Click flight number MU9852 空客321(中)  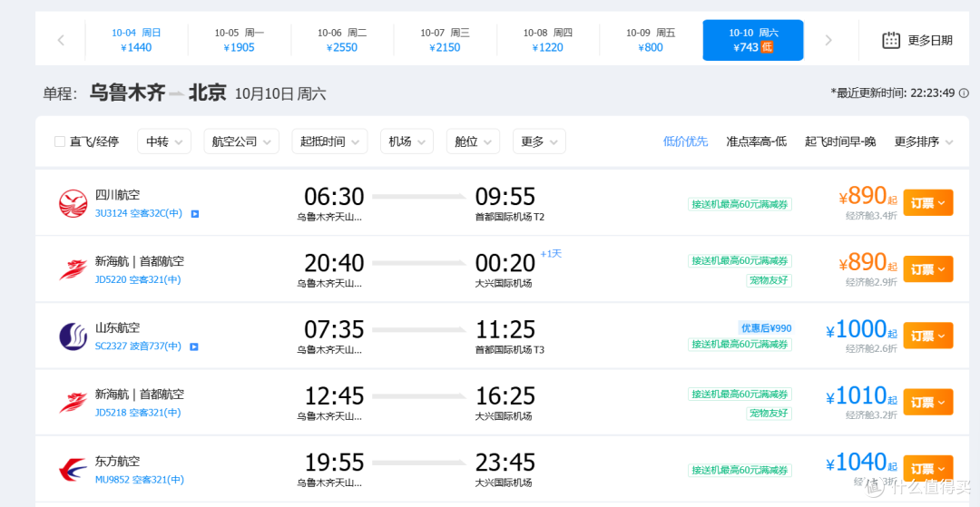tap(140, 480)
